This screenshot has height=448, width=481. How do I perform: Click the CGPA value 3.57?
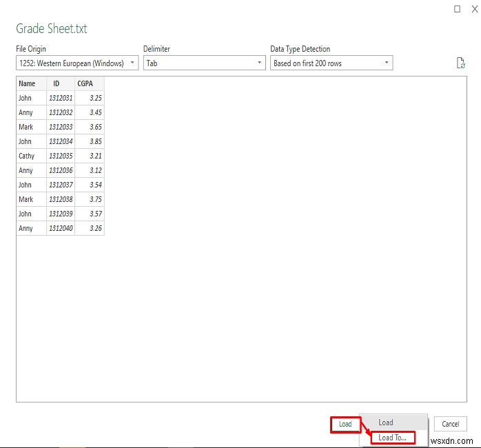90,214
